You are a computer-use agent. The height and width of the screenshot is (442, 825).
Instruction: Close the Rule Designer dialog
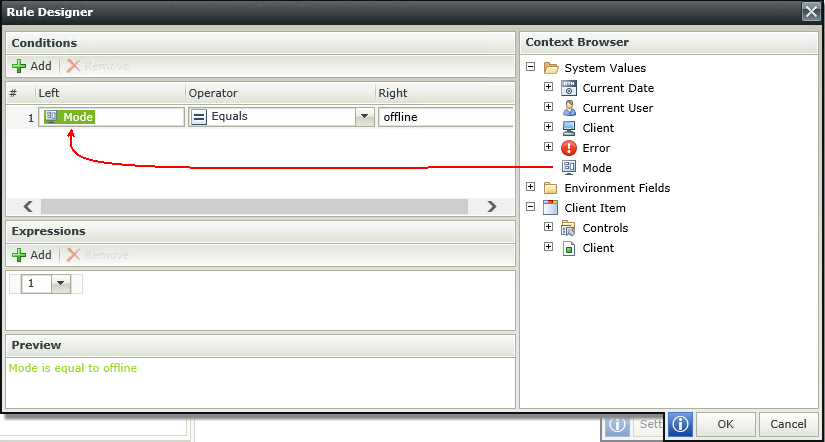[810, 12]
